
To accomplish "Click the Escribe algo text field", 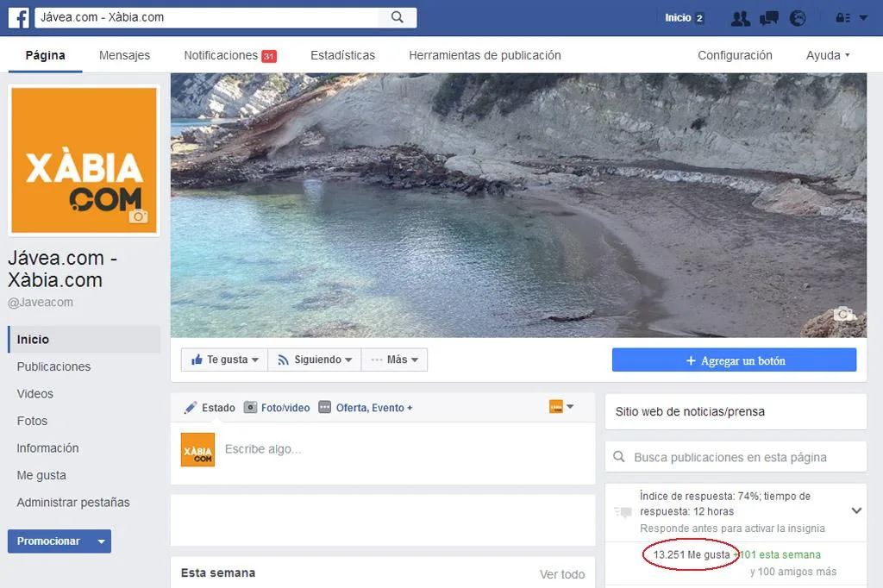I will click(x=263, y=449).
